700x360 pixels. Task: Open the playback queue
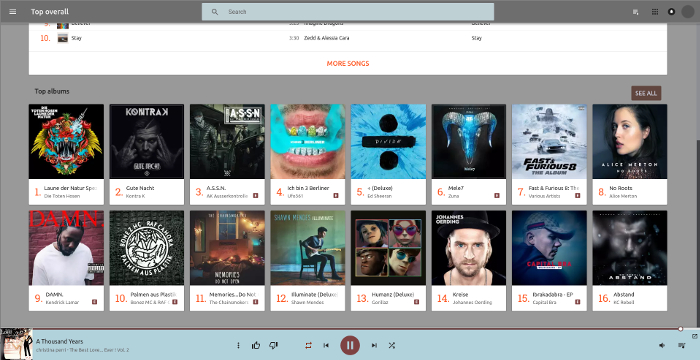[682, 345]
